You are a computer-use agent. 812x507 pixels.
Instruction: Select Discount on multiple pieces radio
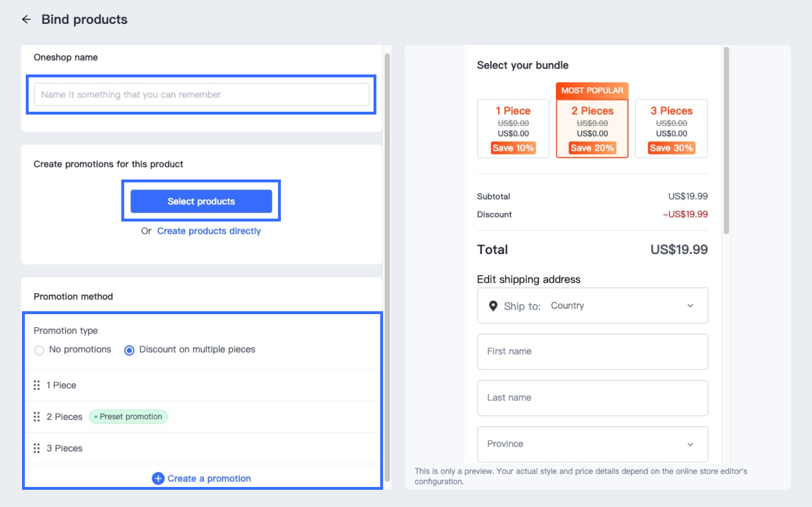click(129, 350)
